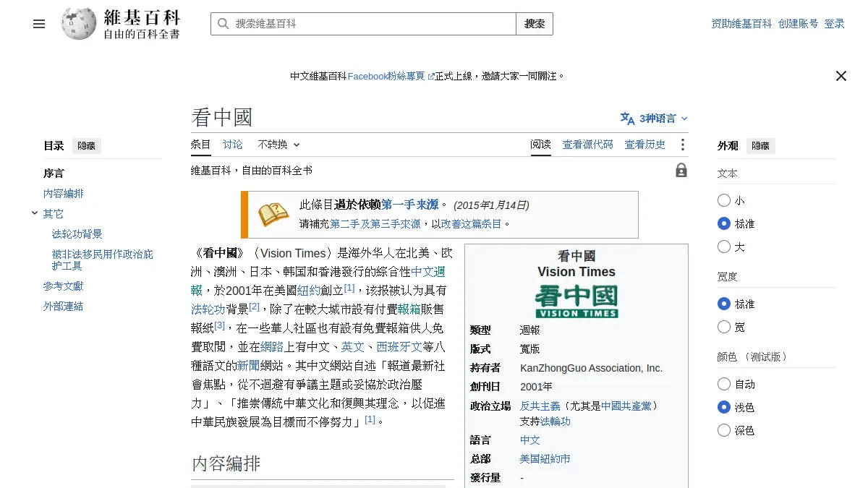Open the 中國共產黨 infobox link
Screen dimensions: 868x488
(x=626, y=406)
